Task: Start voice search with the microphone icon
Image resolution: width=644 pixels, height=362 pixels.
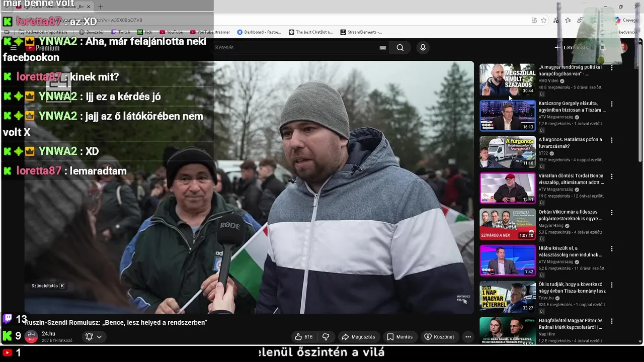Action: 423,48
